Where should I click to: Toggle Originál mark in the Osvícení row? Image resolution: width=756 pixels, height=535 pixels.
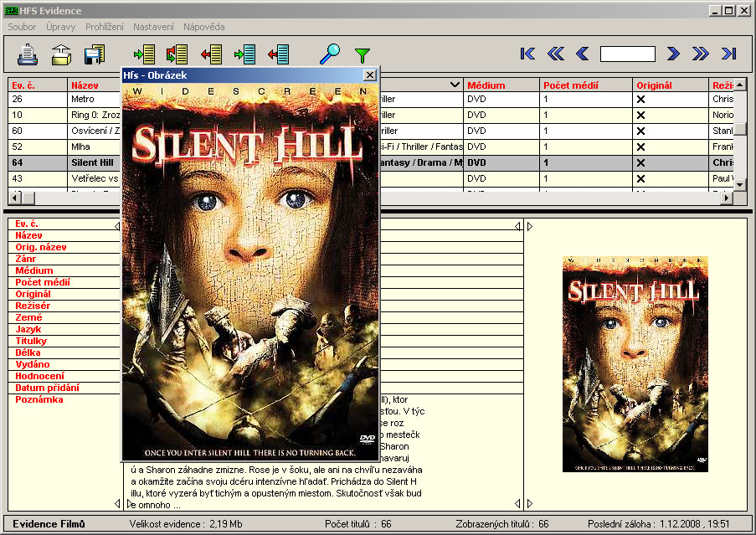tap(640, 131)
